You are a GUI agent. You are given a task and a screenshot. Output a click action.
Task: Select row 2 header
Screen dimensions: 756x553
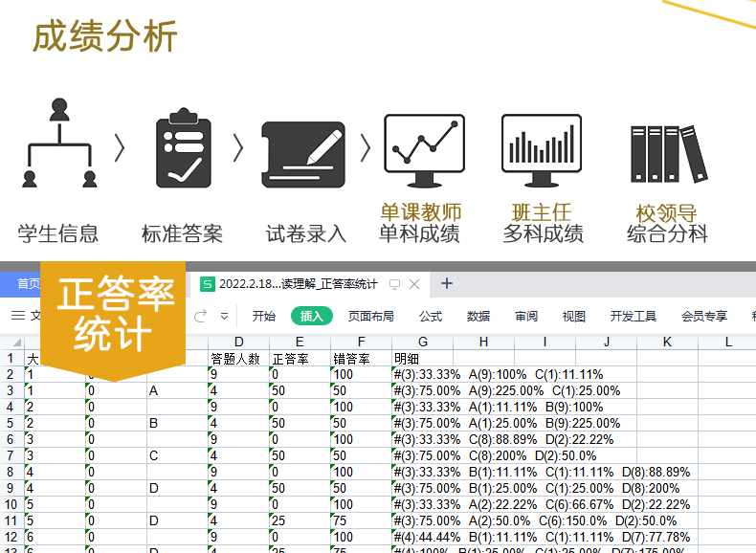point(11,375)
